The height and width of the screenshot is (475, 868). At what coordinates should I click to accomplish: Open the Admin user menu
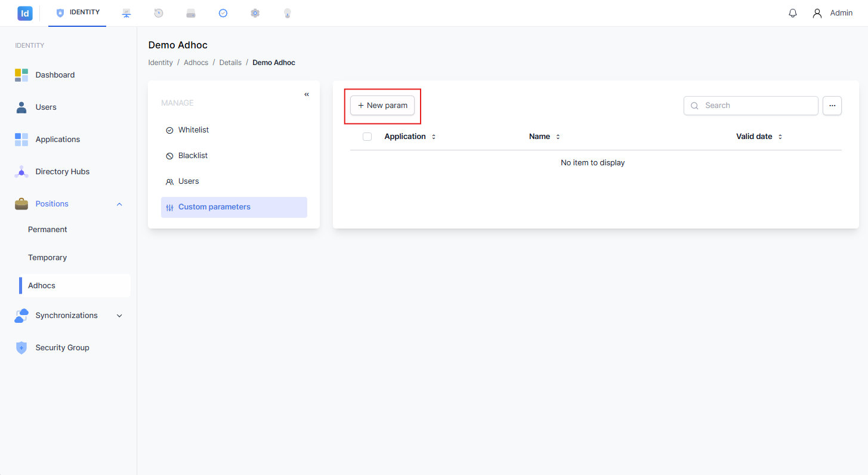coord(832,13)
